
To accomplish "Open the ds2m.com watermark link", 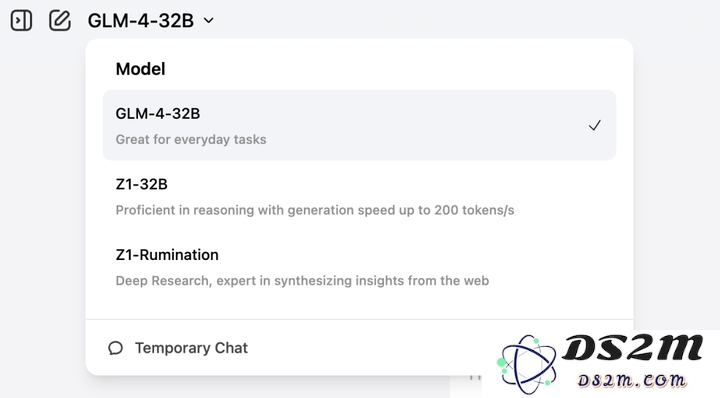I will tap(632, 380).
